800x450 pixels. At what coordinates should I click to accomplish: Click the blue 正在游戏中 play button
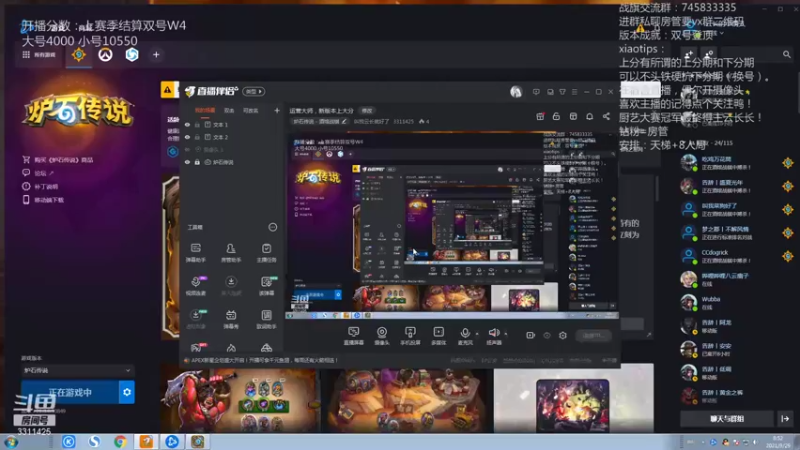[x=70, y=392]
